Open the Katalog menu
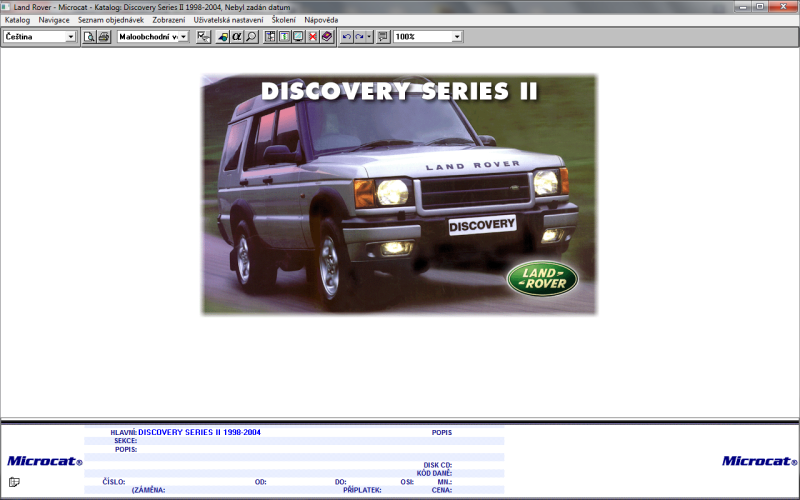 pos(18,20)
